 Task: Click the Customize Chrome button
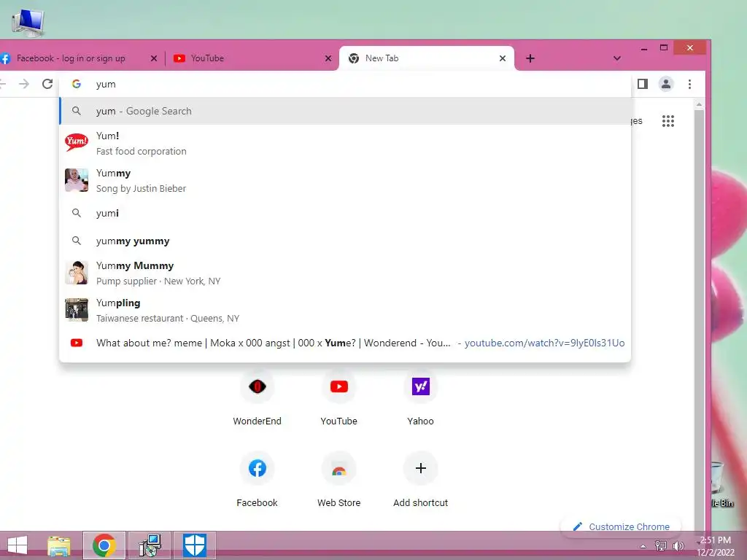click(622, 526)
